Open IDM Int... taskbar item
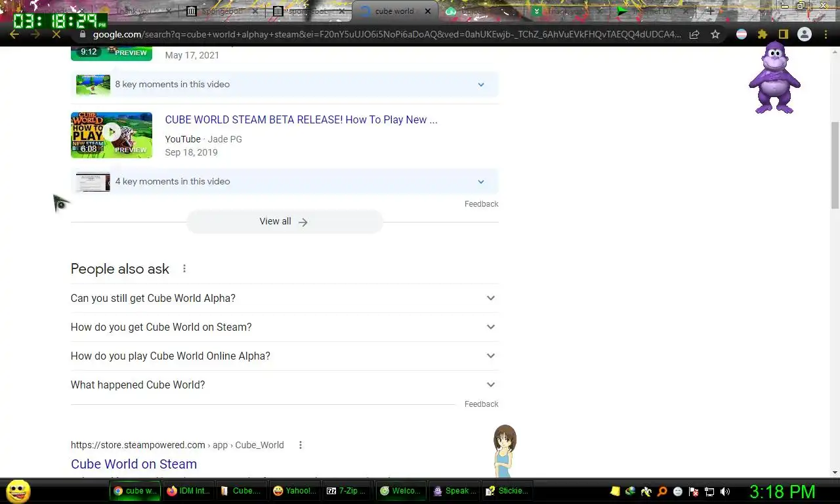 click(x=188, y=491)
